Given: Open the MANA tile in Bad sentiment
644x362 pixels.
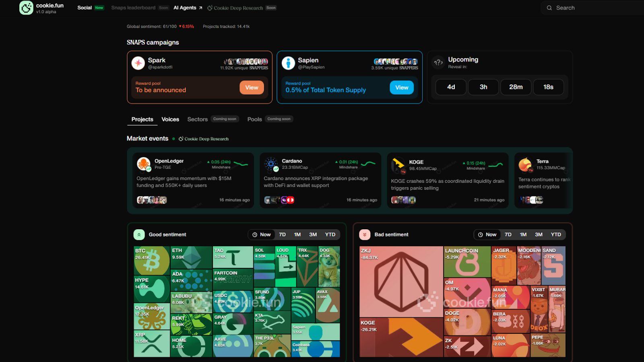Looking at the screenshot, I should pyautogui.click(x=510, y=297).
